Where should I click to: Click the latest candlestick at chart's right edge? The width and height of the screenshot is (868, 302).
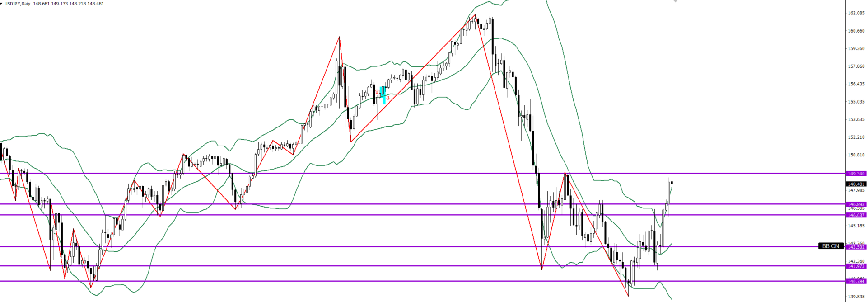pyautogui.click(x=672, y=183)
